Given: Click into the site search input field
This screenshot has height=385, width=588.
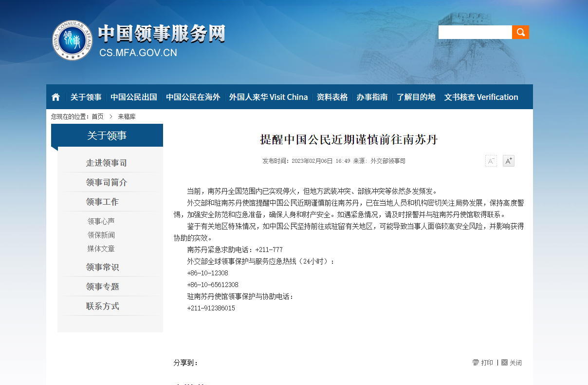Looking at the screenshot, I should point(475,32).
